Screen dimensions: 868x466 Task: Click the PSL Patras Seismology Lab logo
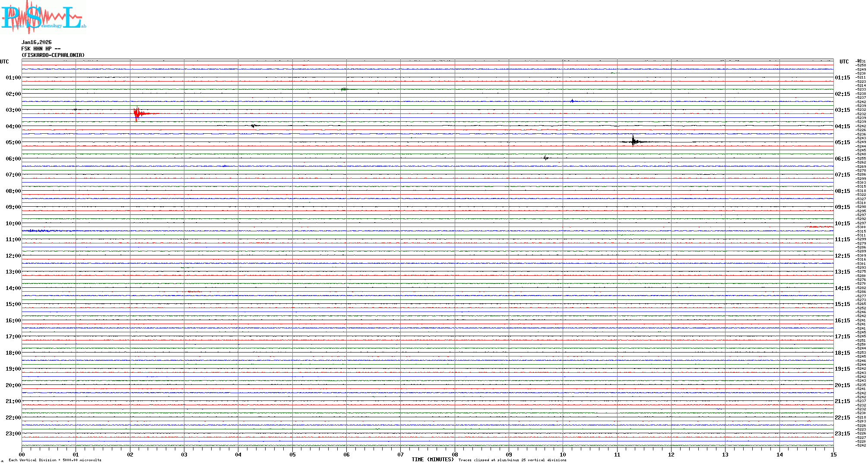(x=43, y=17)
